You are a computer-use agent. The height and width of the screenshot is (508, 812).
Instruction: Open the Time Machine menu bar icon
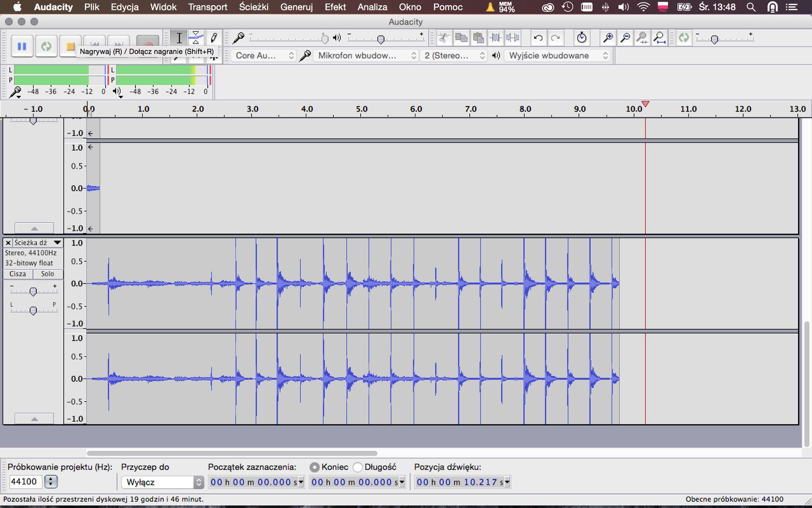click(567, 7)
